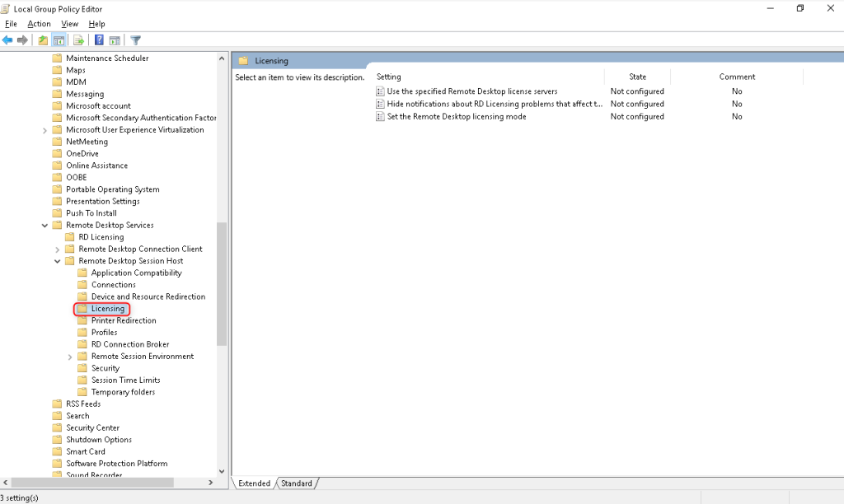
Task: Click the folder icon next to RSS Feeds
Action: 57,404
